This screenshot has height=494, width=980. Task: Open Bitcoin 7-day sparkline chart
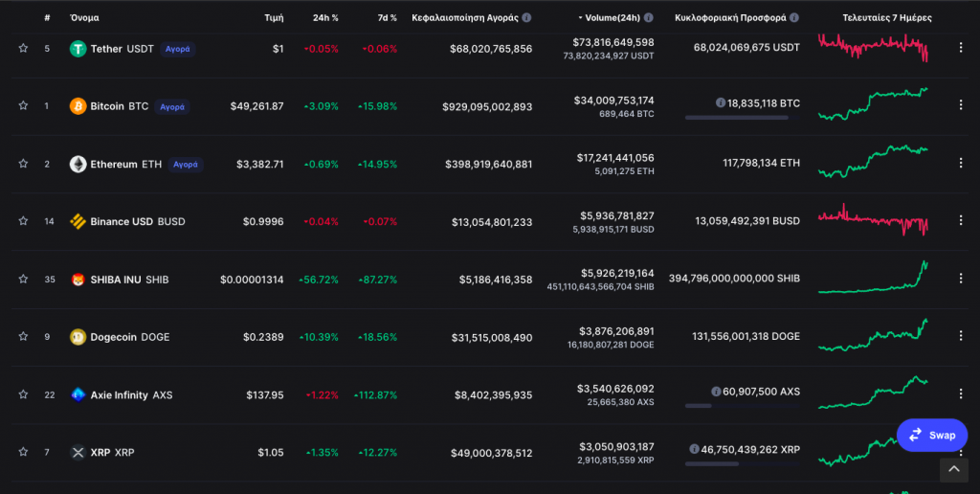coord(873,103)
